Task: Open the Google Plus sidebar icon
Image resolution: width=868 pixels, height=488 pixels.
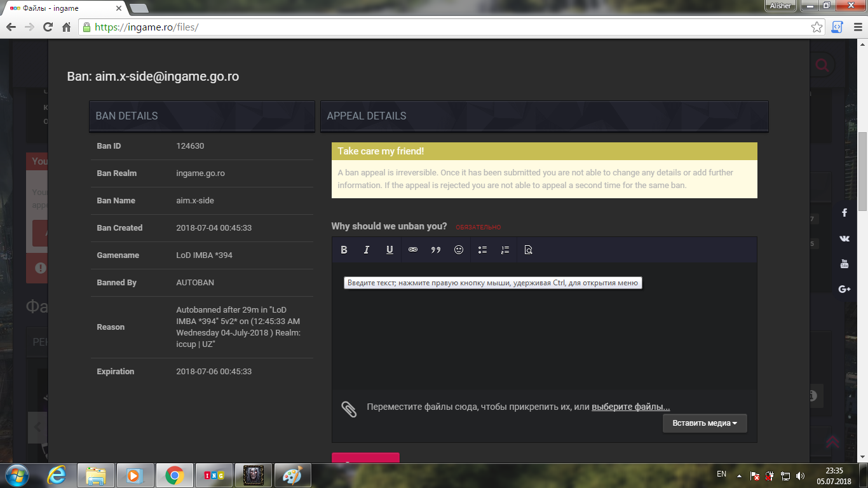Action: tap(844, 289)
